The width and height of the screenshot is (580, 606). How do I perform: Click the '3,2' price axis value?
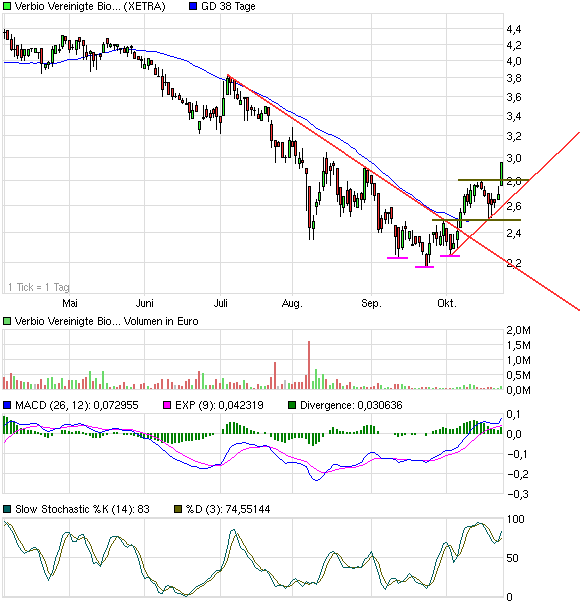514,136
